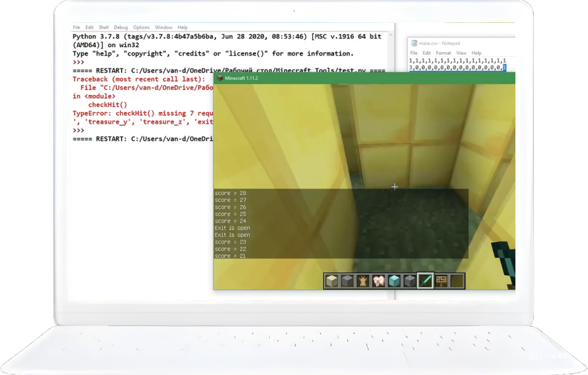Viewport: 588px width, 375px height.
Task: Select the diamond sword hotbar slot
Action: (425, 281)
